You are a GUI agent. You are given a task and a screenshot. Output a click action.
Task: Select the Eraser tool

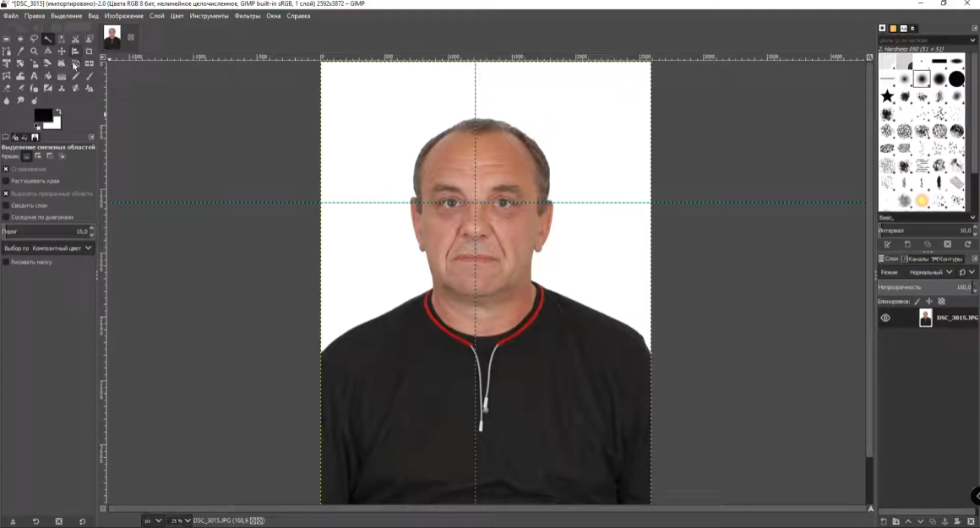[6, 88]
